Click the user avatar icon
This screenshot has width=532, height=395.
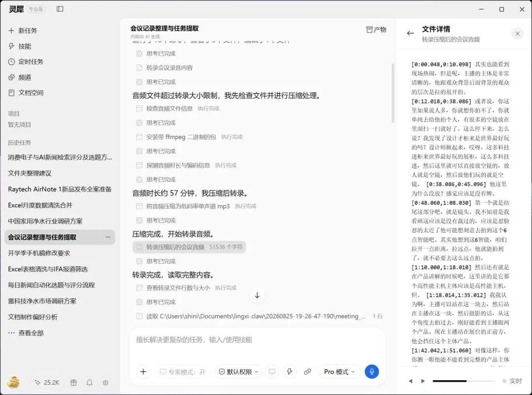tap(14, 383)
